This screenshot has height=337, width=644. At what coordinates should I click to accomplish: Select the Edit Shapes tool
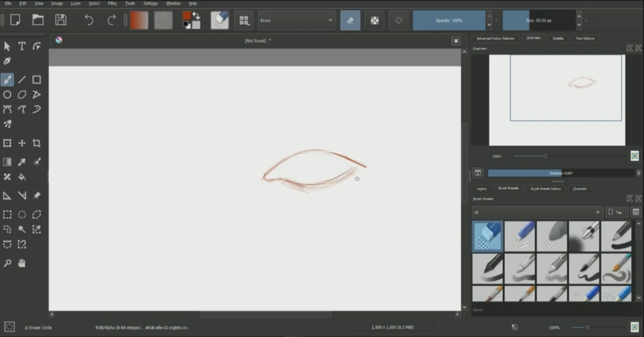[37, 46]
